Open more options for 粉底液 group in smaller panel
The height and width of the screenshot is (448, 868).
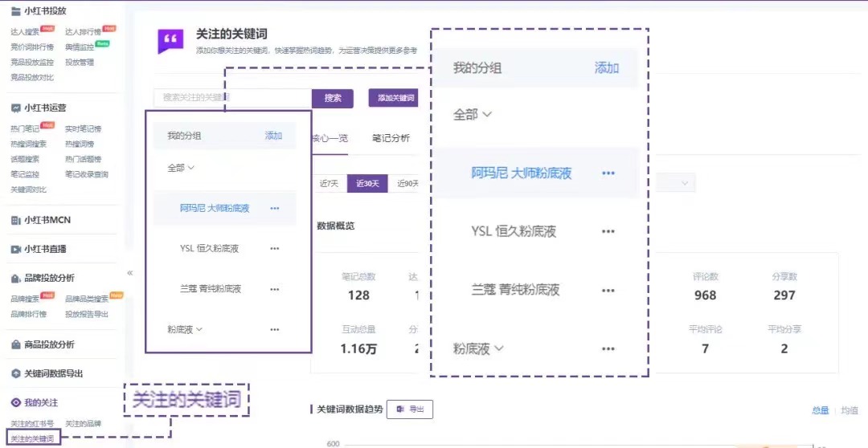coord(275,330)
